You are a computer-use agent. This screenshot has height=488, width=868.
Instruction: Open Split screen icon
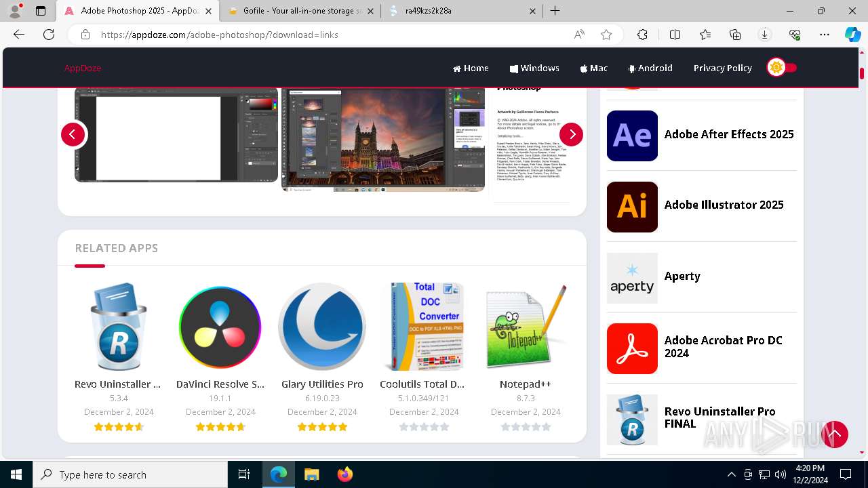[x=675, y=35]
